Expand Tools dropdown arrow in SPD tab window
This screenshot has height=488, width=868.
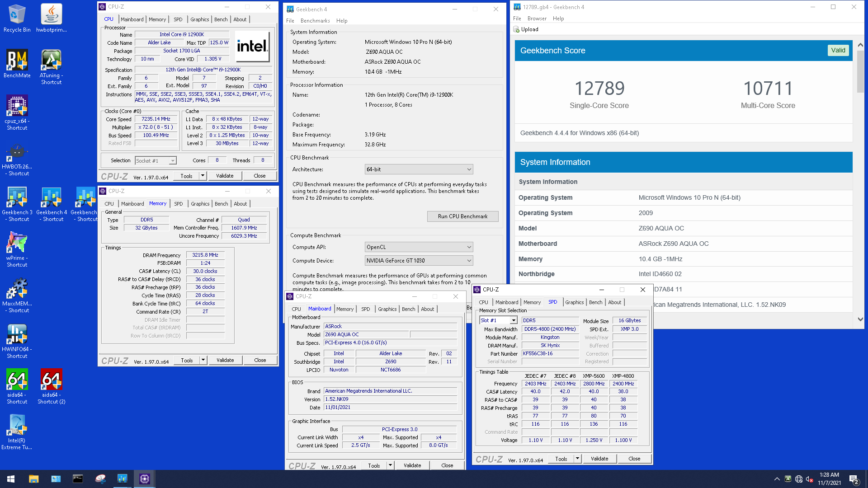577,459
